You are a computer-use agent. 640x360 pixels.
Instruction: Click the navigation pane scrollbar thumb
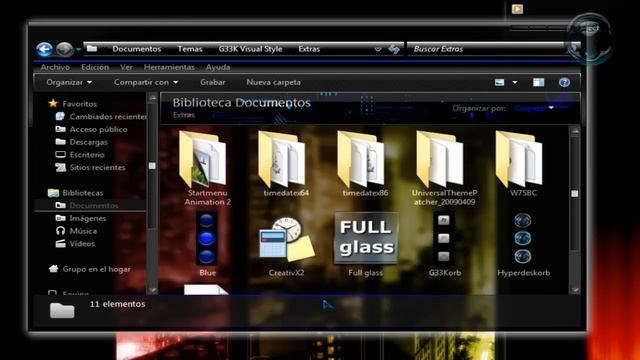(x=152, y=166)
